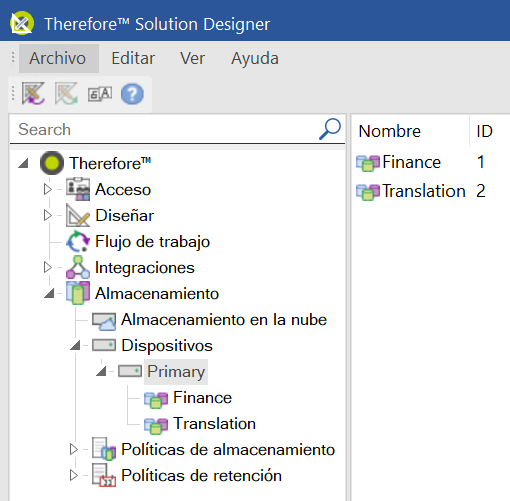Open the Ayuda menu
This screenshot has width=510, height=501.
click(x=255, y=58)
